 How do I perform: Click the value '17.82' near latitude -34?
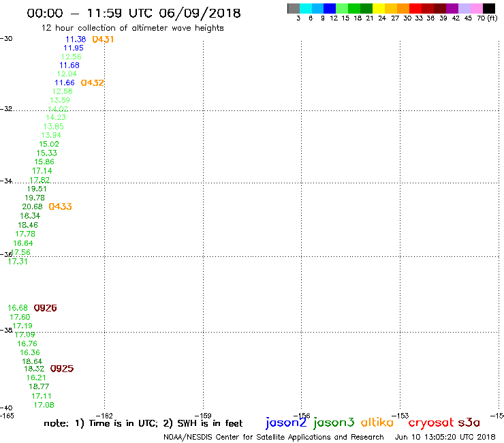pyautogui.click(x=40, y=180)
